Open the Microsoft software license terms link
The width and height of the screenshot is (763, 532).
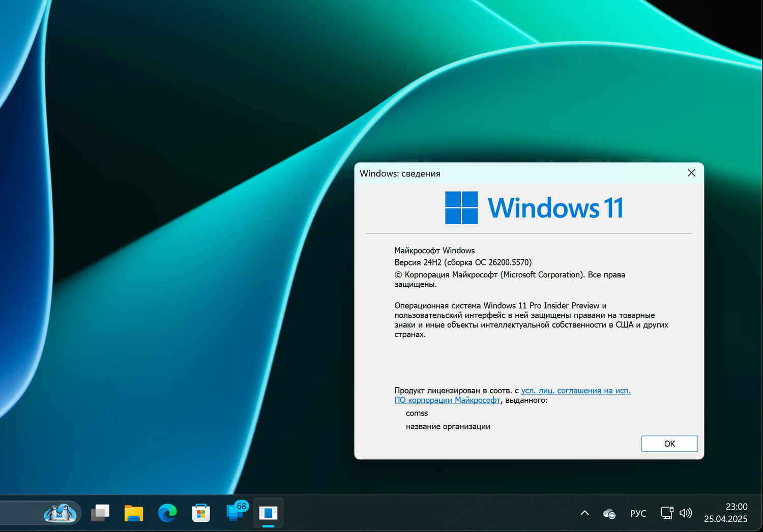512,395
